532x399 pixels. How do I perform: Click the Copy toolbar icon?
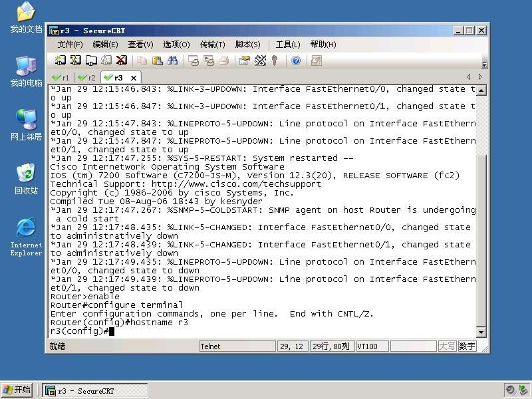coord(142,61)
